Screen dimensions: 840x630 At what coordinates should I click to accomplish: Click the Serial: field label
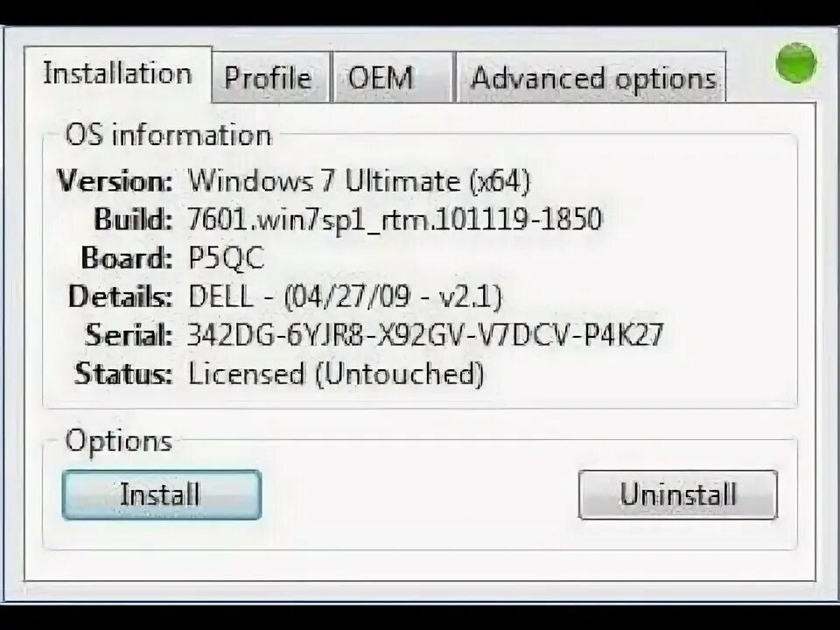click(129, 335)
